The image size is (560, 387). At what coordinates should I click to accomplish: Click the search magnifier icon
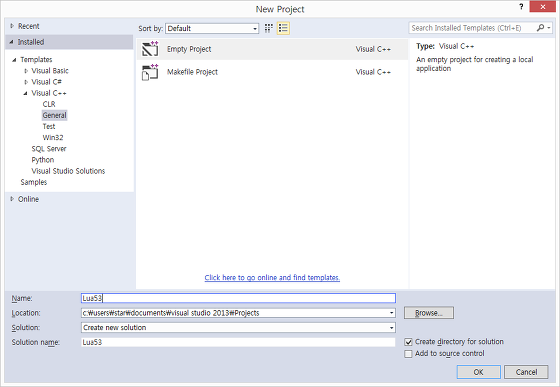coord(540,28)
